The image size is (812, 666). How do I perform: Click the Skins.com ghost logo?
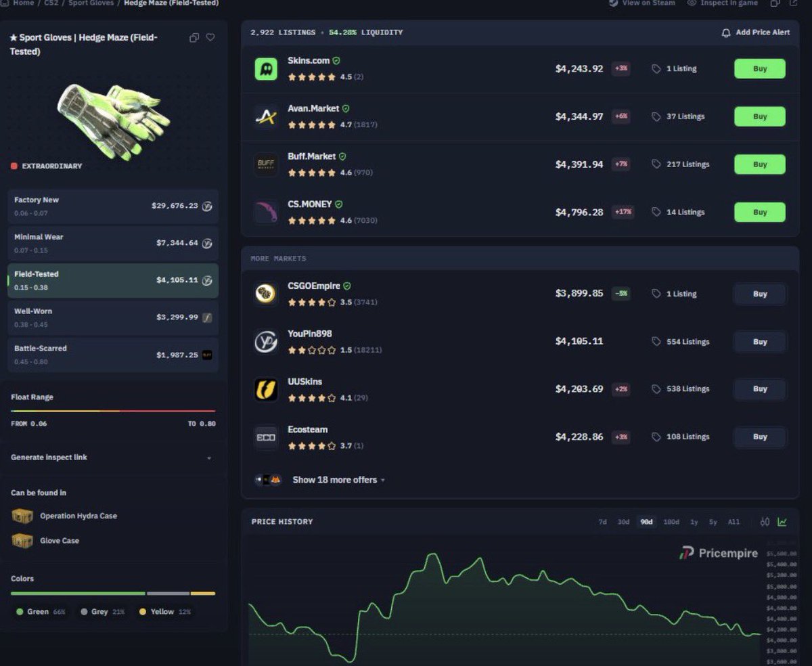click(x=266, y=69)
